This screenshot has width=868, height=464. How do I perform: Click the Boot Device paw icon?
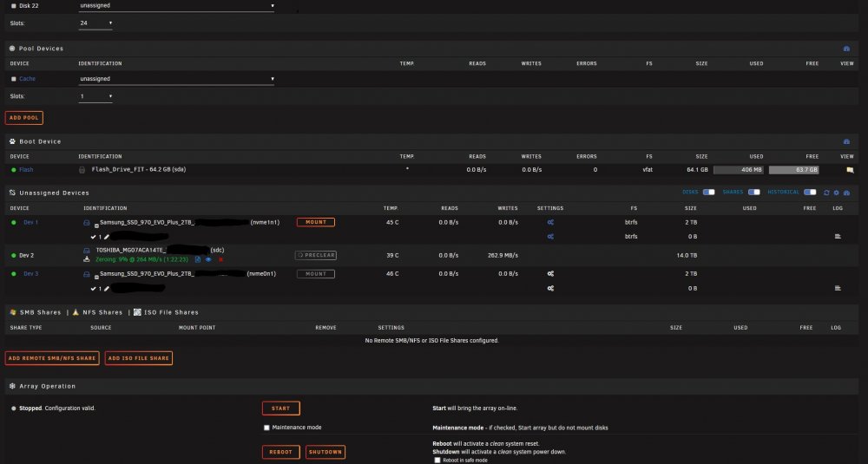pyautogui.click(x=12, y=141)
